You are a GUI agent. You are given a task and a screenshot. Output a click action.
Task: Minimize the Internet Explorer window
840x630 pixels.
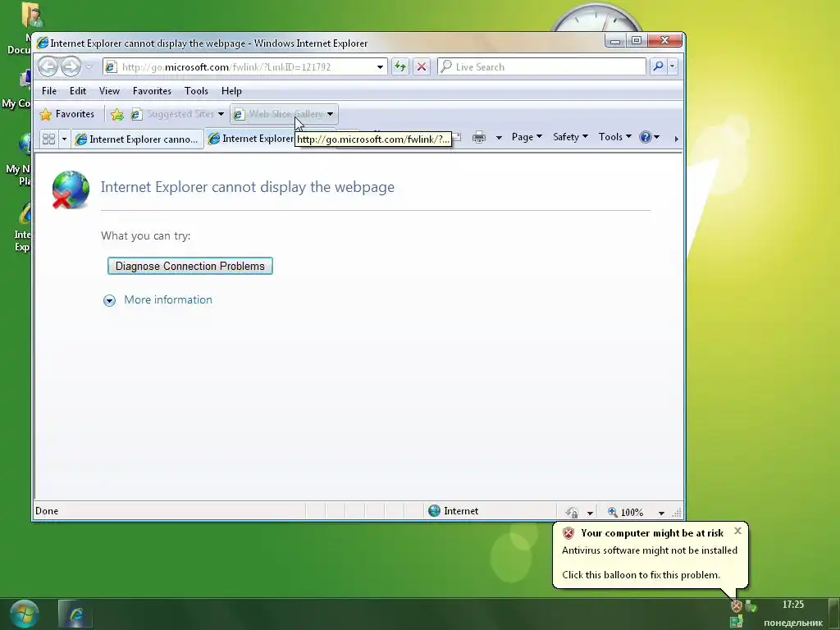coord(615,41)
